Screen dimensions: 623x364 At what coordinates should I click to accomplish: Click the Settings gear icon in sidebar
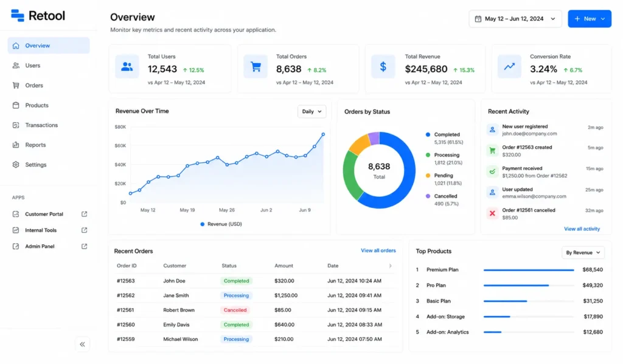pyautogui.click(x=16, y=165)
